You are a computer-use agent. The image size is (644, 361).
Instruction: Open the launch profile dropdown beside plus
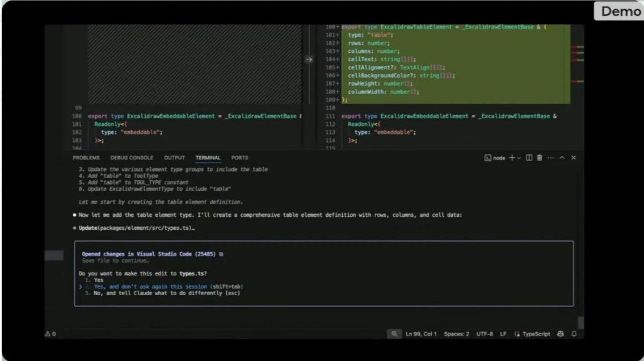click(519, 158)
